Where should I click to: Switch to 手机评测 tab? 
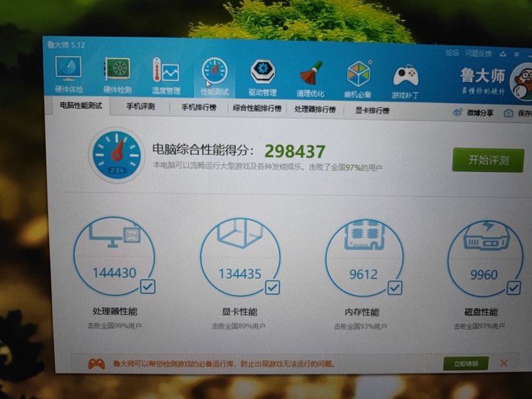[140, 107]
